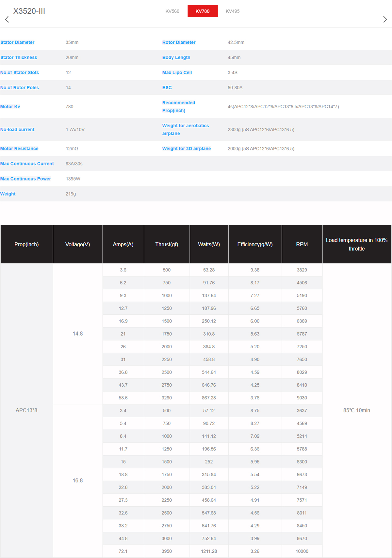Switch to the KV560 tab
The width and height of the screenshot is (392, 558).
[x=172, y=11]
